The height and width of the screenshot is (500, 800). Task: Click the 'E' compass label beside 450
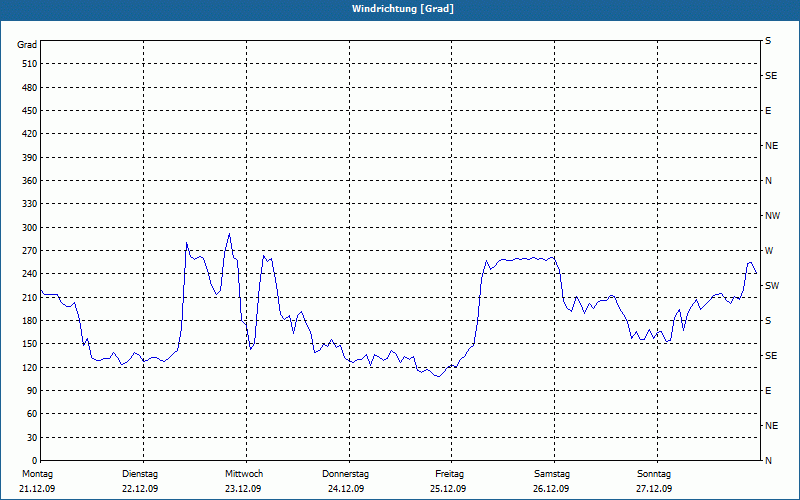click(x=768, y=111)
